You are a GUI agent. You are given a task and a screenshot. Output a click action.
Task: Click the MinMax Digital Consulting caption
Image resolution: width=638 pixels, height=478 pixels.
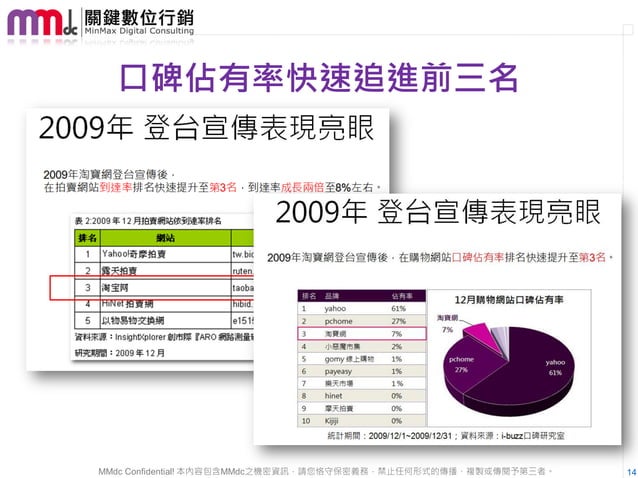(x=139, y=31)
